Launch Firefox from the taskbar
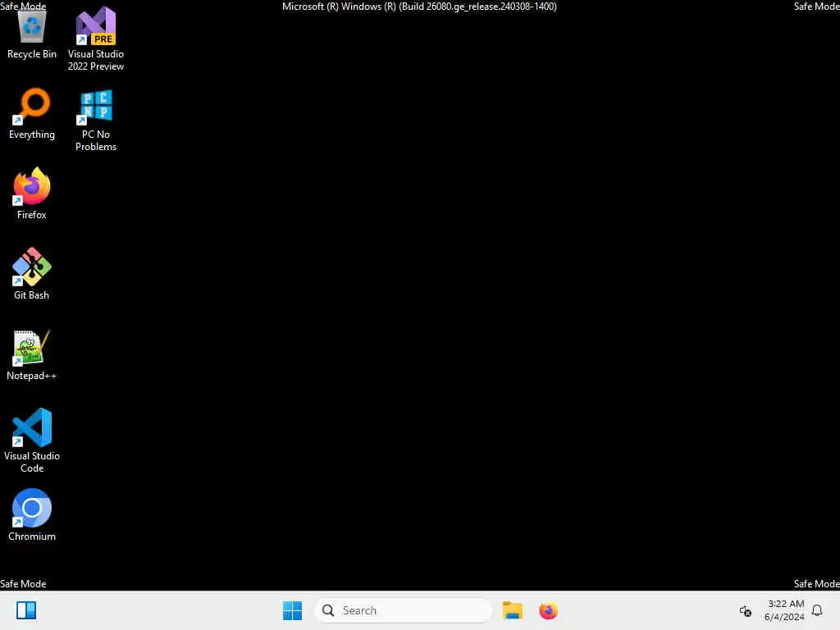Viewport: 840px width, 630px height. tap(548, 610)
